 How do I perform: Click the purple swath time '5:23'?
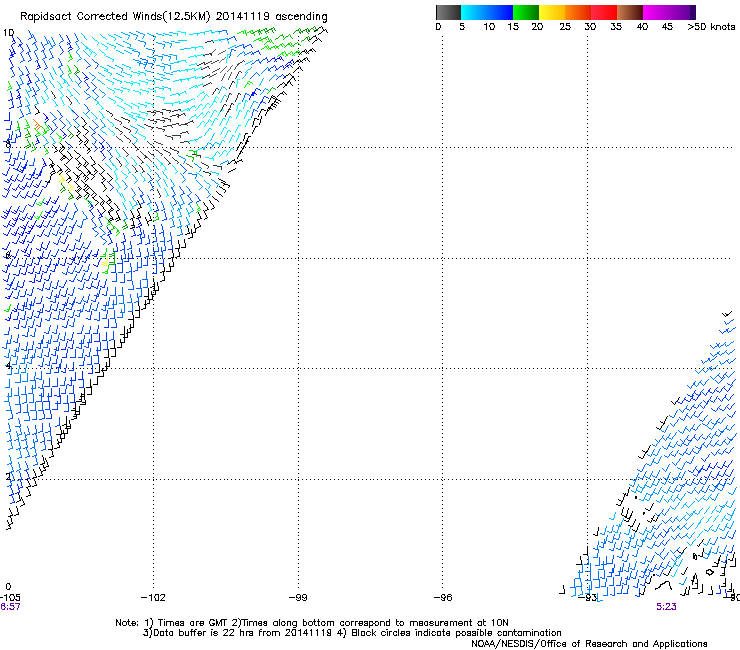(x=666, y=607)
